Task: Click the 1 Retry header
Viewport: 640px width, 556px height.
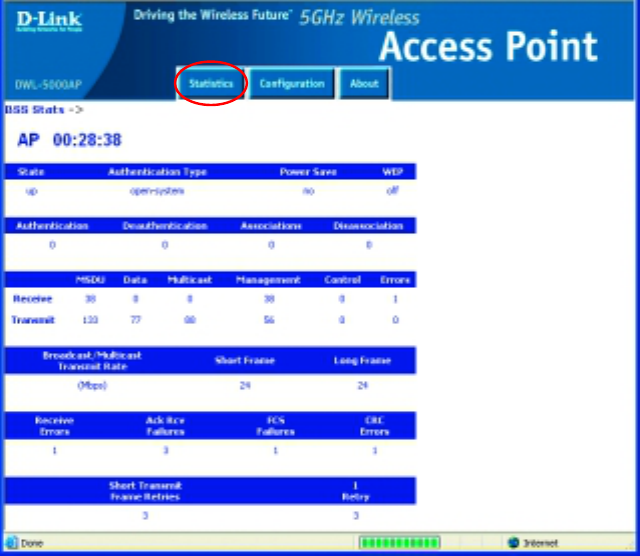Action: pos(356,491)
